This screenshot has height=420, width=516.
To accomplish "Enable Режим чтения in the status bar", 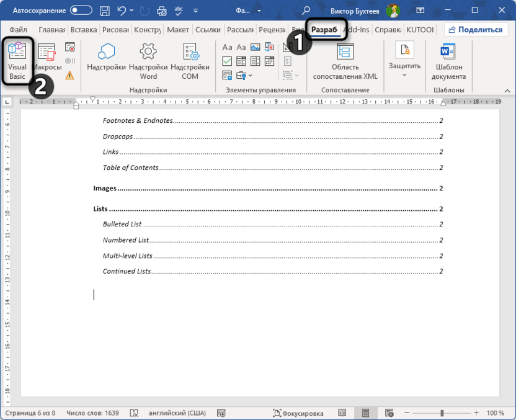I will [342, 413].
